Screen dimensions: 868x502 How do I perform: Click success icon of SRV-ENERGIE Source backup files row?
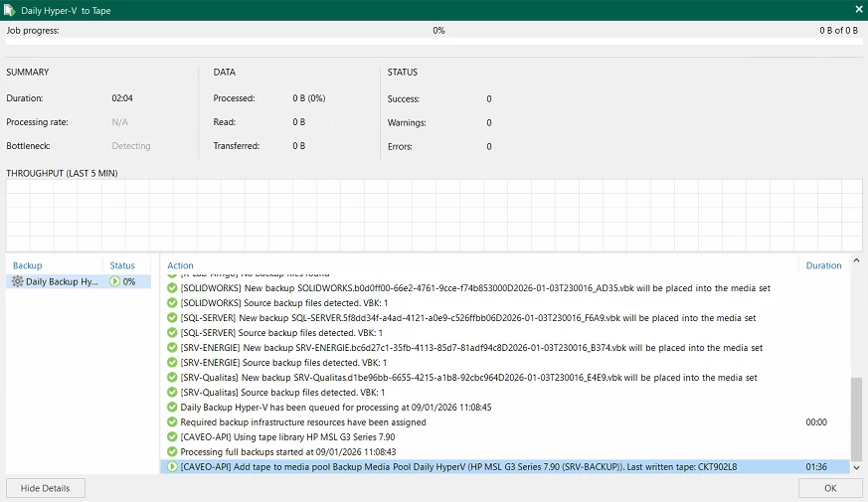tap(172, 363)
